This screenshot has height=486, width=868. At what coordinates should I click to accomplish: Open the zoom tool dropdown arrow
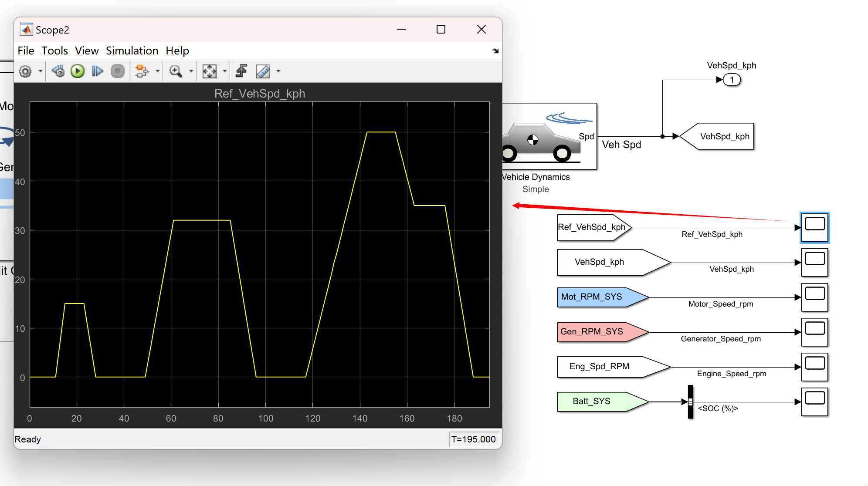191,71
